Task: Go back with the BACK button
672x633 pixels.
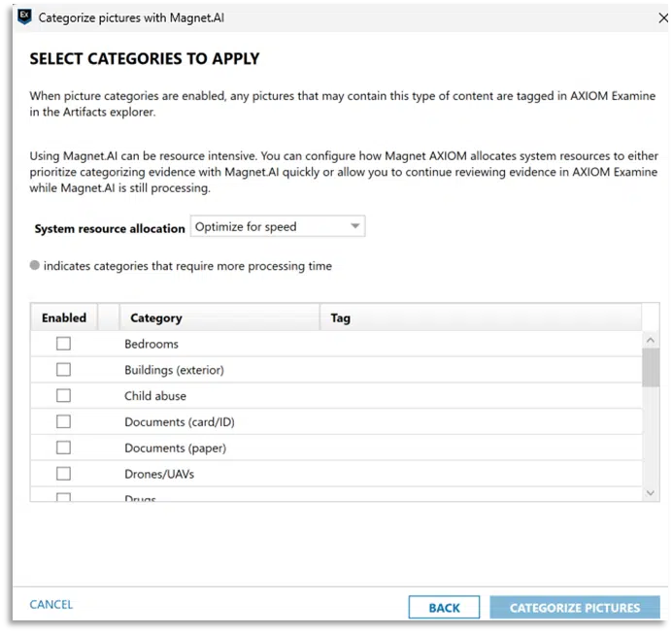Action: 444,608
